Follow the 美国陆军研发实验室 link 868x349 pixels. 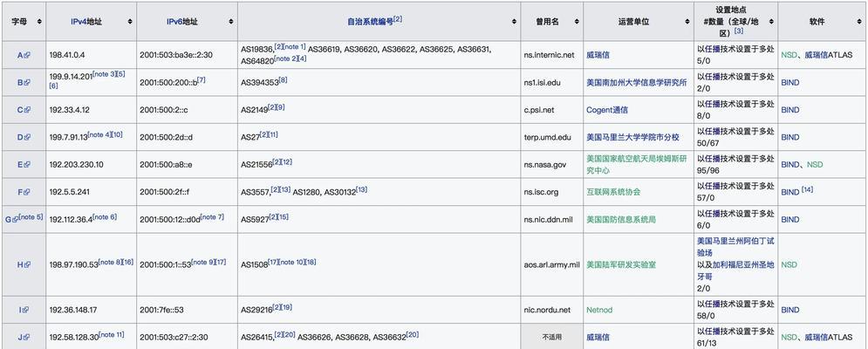click(620, 264)
